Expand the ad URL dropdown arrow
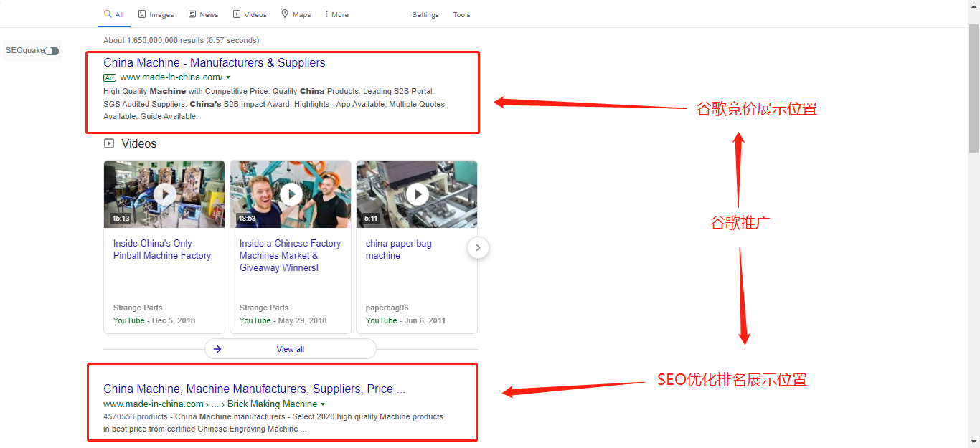 (228, 77)
